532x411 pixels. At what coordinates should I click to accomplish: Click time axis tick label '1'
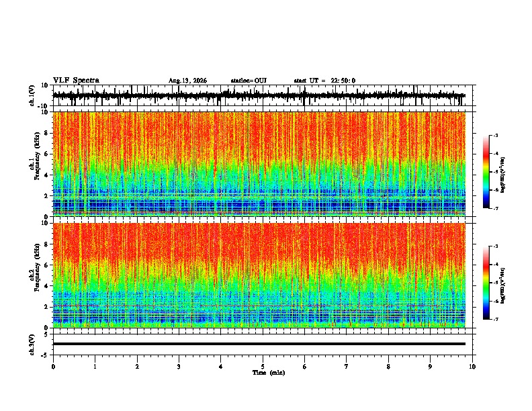click(x=95, y=367)
